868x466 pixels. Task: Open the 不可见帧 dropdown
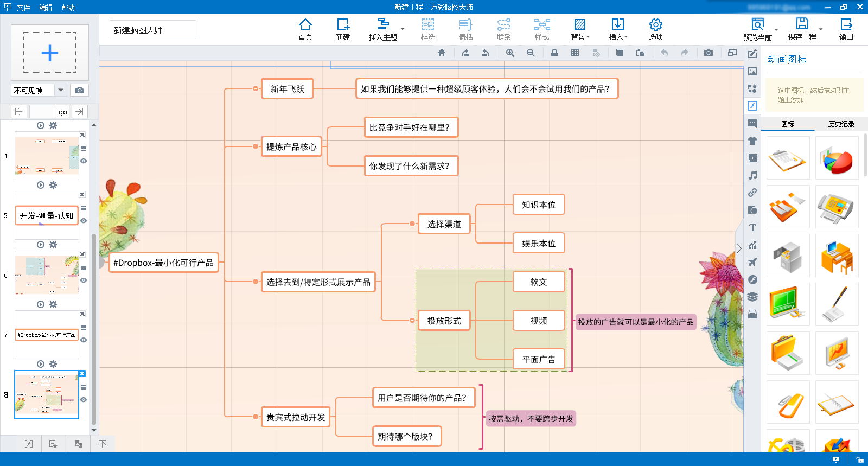click(61, 90)
